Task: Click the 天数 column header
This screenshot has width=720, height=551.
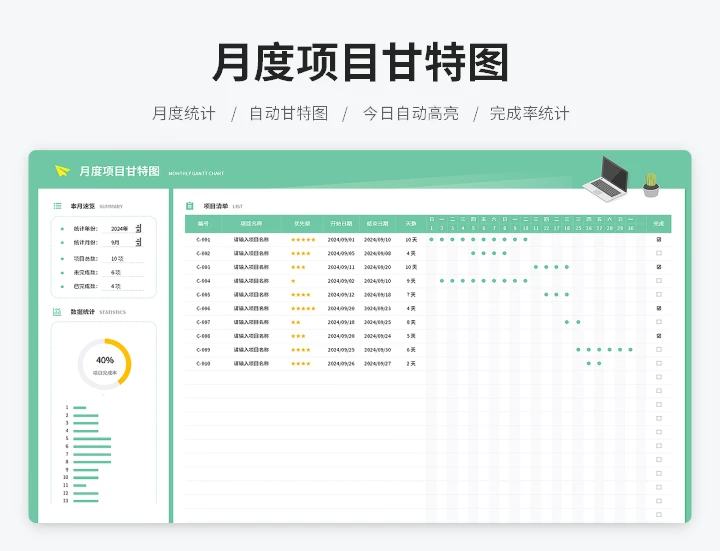Action: 411,224
